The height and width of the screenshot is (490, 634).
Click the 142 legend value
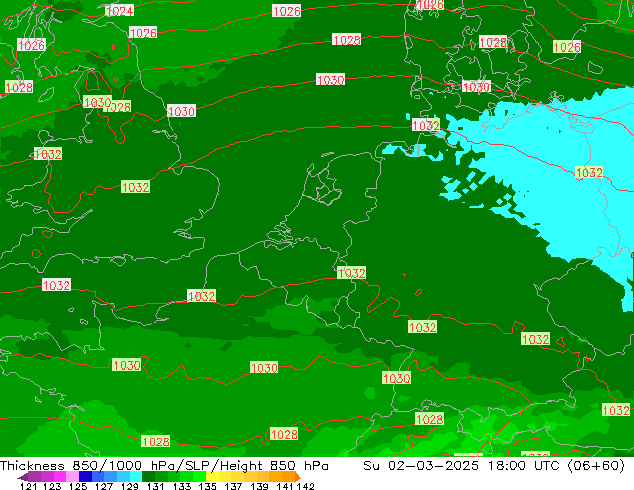[x=306, y=486]
